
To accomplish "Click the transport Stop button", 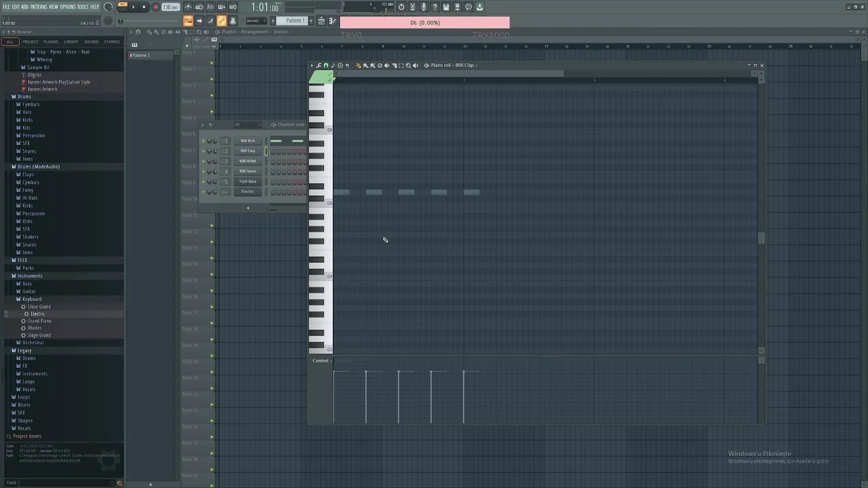I will (x=144, y=7).
